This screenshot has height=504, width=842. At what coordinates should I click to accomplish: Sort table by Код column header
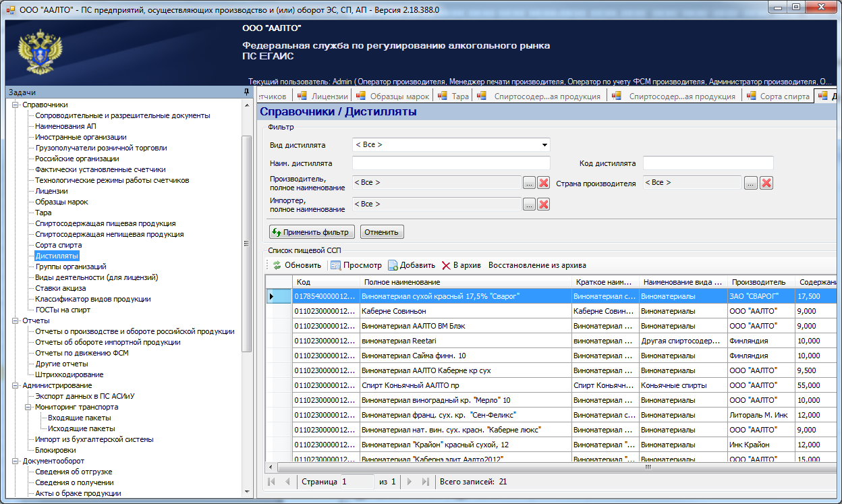[x=326, y=282]
